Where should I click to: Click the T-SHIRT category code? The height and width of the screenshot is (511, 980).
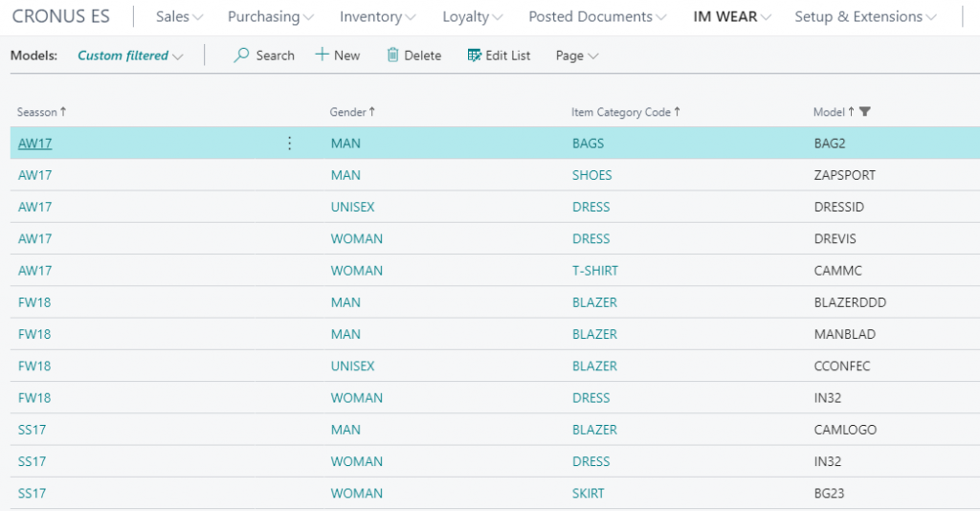point(595,271)
